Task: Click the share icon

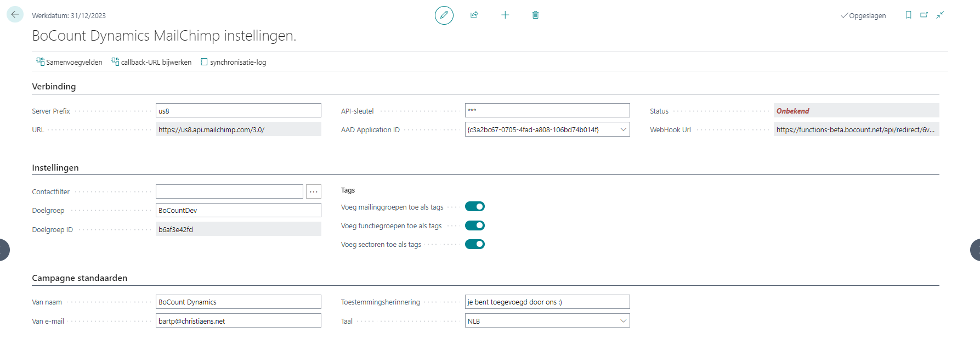Action: [474, 15]
